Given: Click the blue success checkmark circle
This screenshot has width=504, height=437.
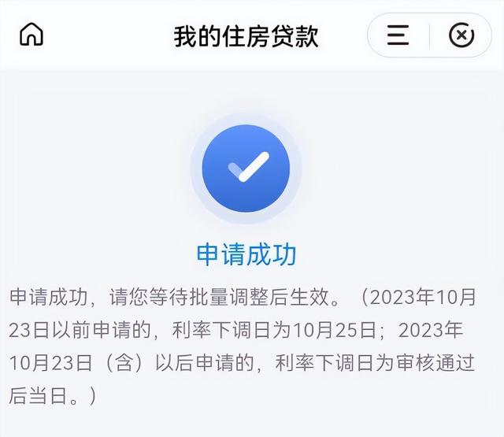Looking at the screenshot, I should point(246,169).
